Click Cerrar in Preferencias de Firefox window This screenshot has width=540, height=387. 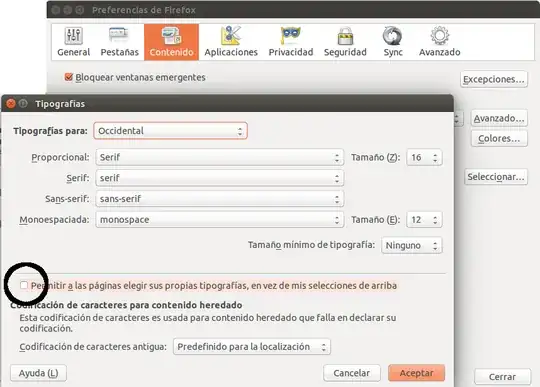502,377
